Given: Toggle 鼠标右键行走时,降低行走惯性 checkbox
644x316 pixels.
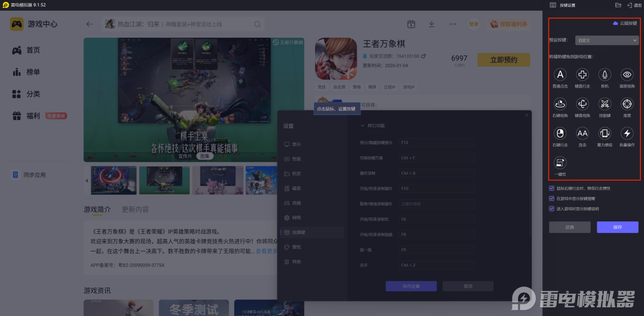Looking at the screenshot, I should (552, 188).
